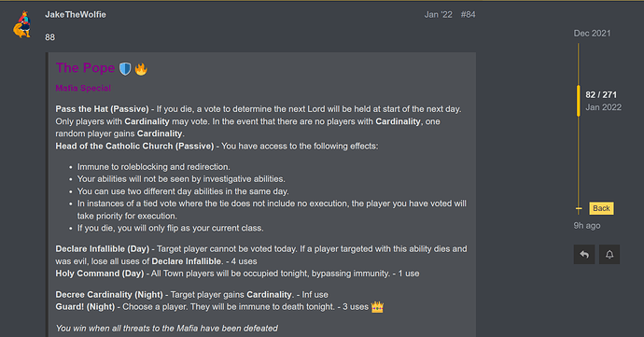This screenshot has height=337, width=644.
Task: Click the win condition italic text
Action: [167, 329]
